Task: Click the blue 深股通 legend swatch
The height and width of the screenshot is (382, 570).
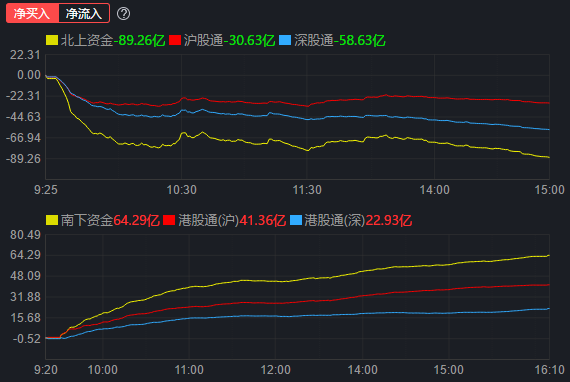Action: (285, 40)
